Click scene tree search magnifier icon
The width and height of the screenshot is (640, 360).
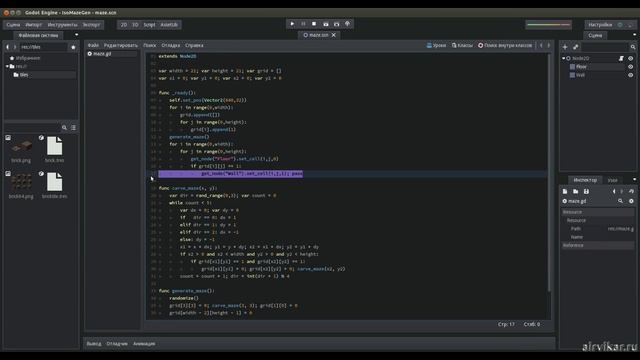pyautogui.click(x=633, y=47)
